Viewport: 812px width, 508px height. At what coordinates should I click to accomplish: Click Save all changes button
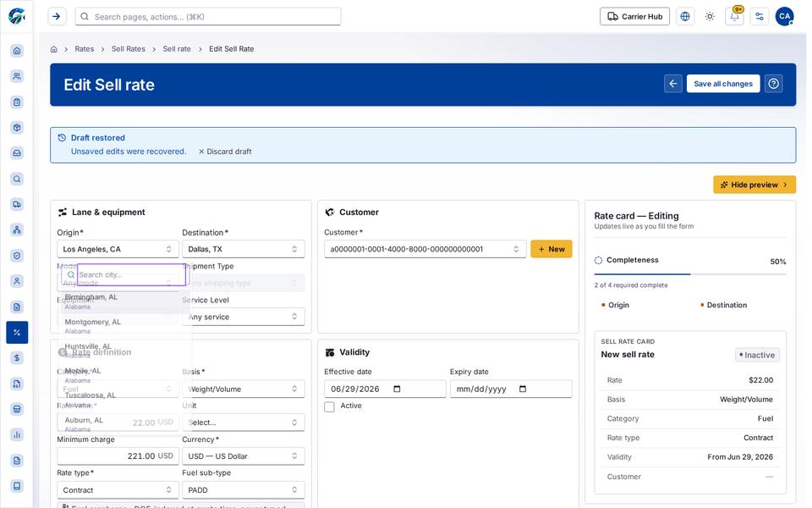tap(723, 84)
